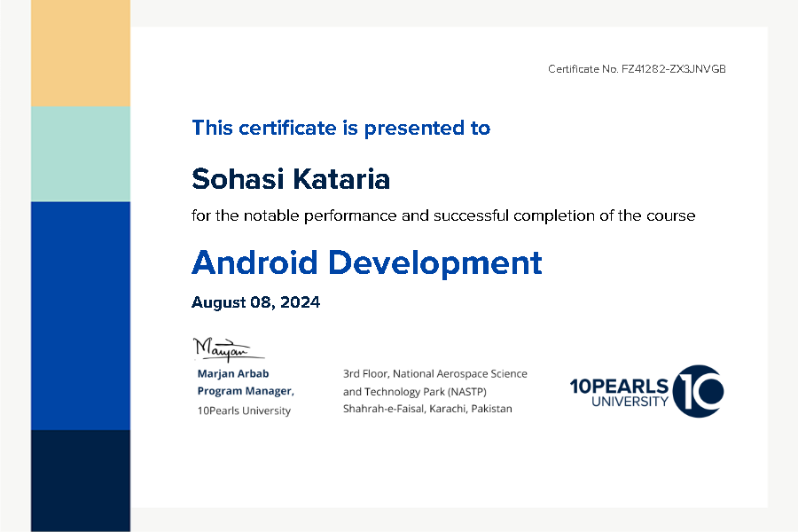Screen dimensions: 798x532
Task: Click the '3rd Floor, National Aerospace Science' line
Action: (x=434, y=374)
